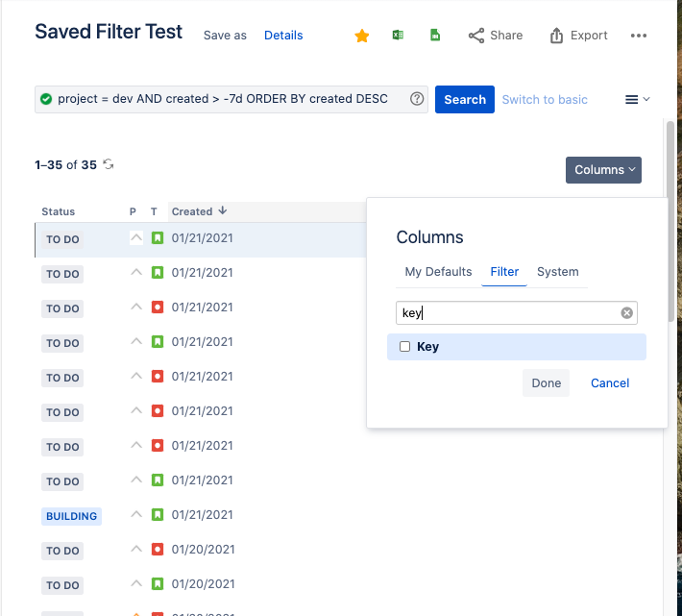Image resolution: width=682 pixels, height=616 pixels.
Task: Select the System tab in Columns
Action: [x=557, y=271]
